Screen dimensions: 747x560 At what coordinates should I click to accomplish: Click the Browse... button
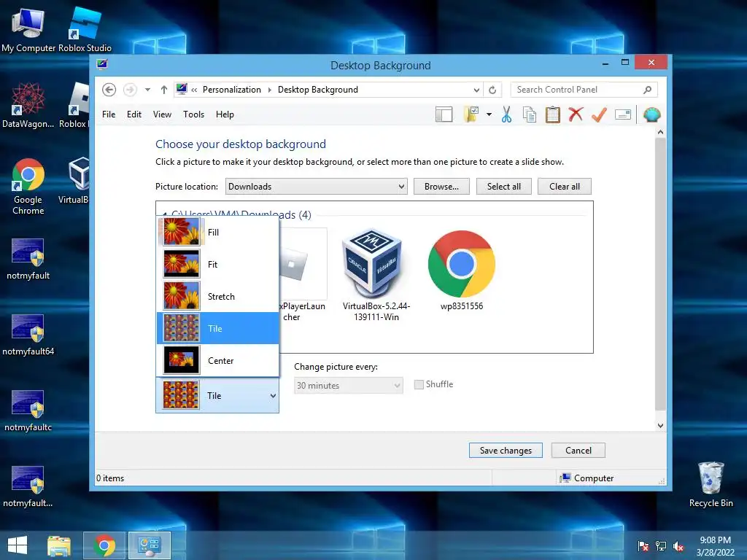pyautogui.click(x=441, y=186)
